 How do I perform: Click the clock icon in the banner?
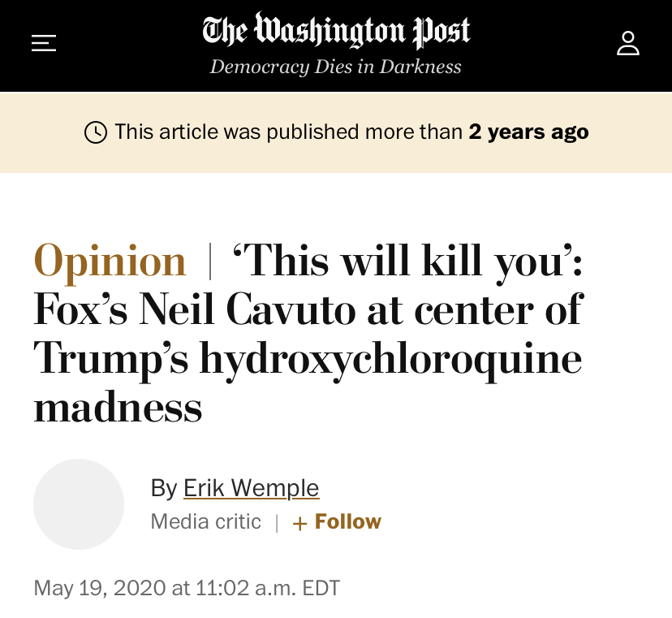(96, 132)
